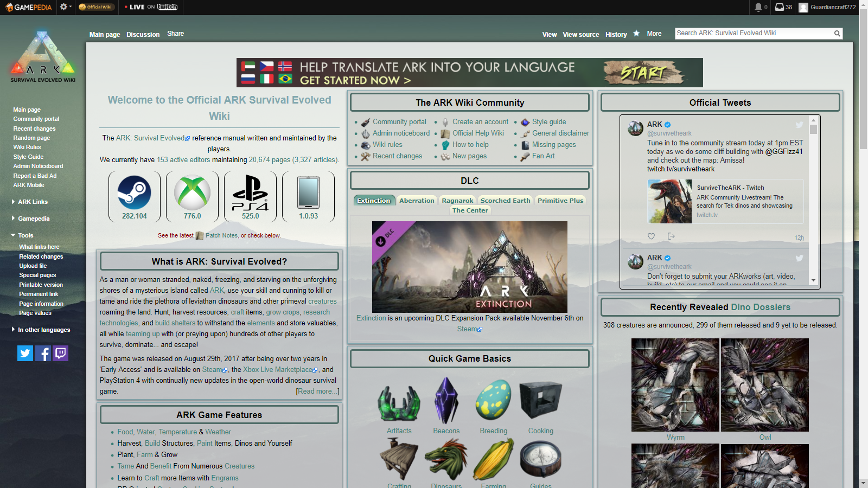This screenshot has height=488, width=868.
Task: Select the Ragnarok DLC tab
Action: (x=457, y=201)
